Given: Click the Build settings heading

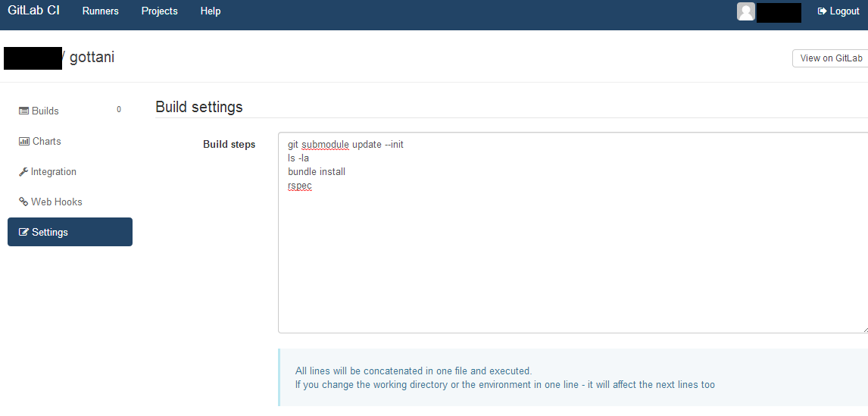Looking at the screenshot, I should point(199,107).
